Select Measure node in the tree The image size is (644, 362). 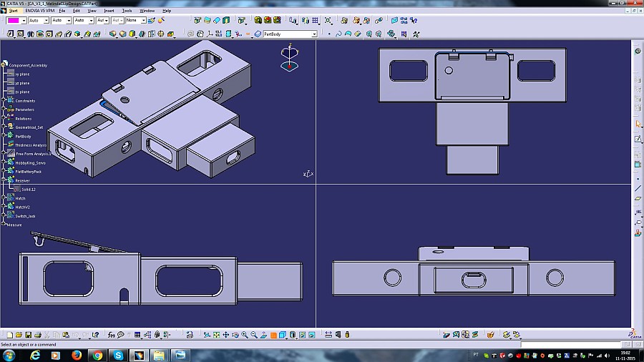(14, 225)
